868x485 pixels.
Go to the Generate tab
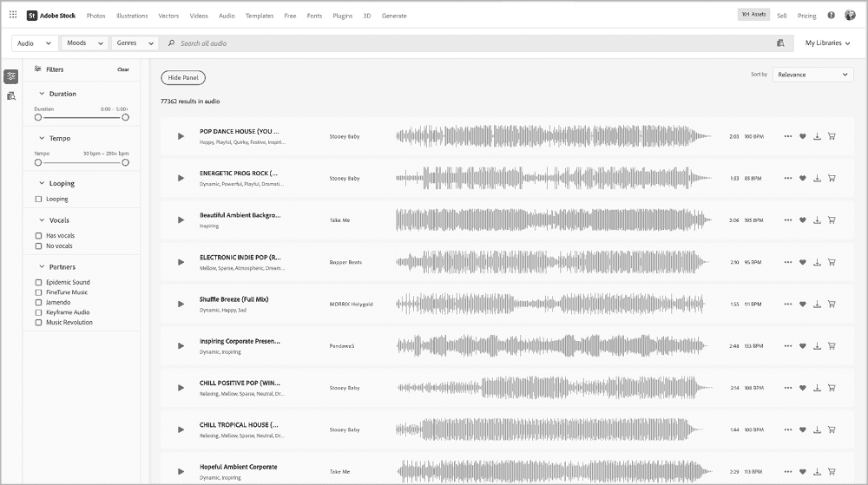pos(394,16)
